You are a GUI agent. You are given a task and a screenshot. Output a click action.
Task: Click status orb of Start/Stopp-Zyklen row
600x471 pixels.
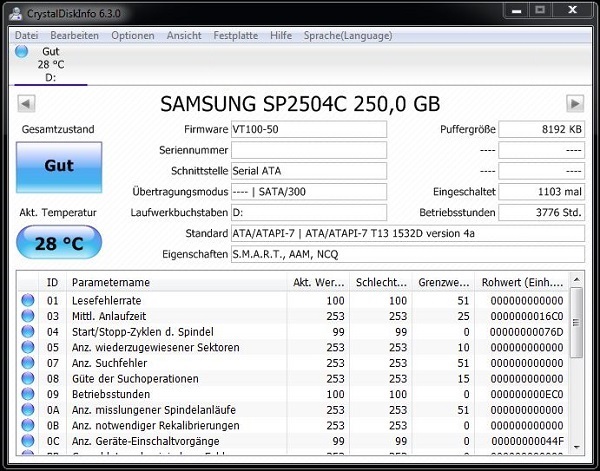[28, 332]
